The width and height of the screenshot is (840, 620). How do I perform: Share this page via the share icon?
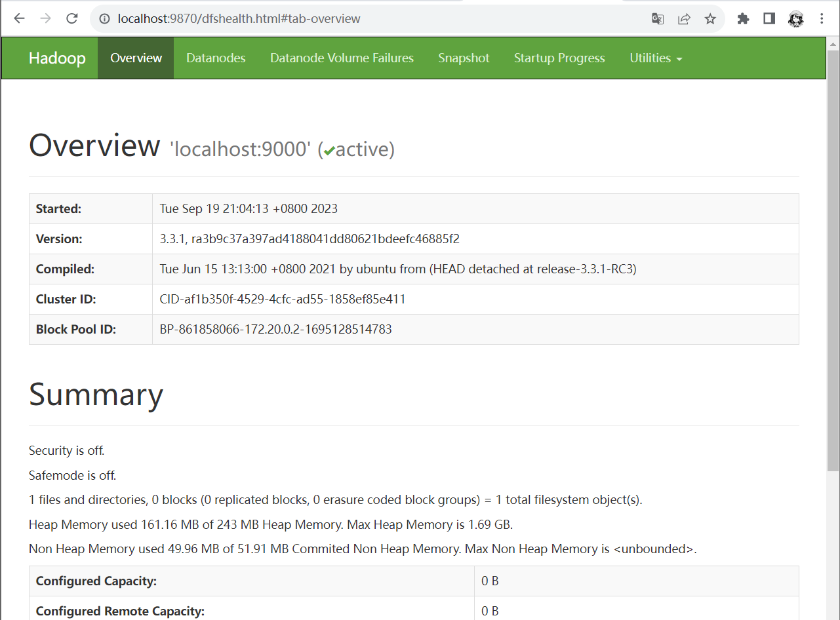(684, 19)
